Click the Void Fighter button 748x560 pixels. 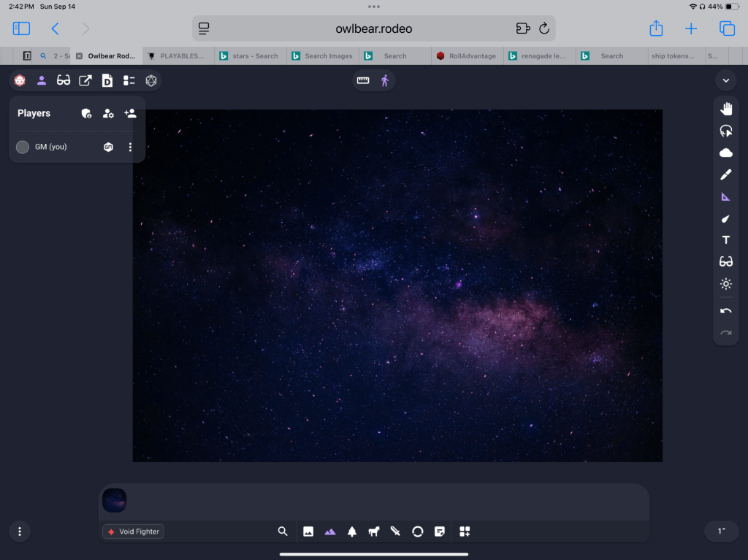pos(134,532)
